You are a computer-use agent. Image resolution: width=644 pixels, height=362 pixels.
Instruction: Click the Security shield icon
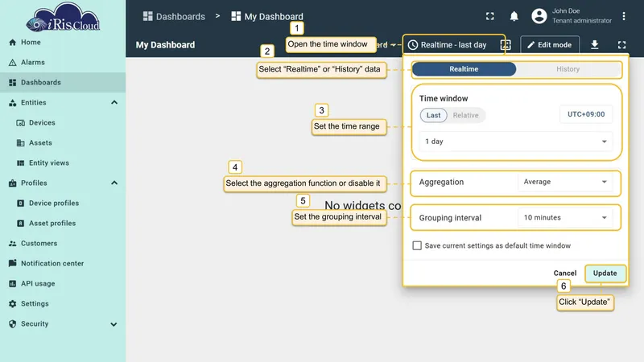tap(13, 324)
